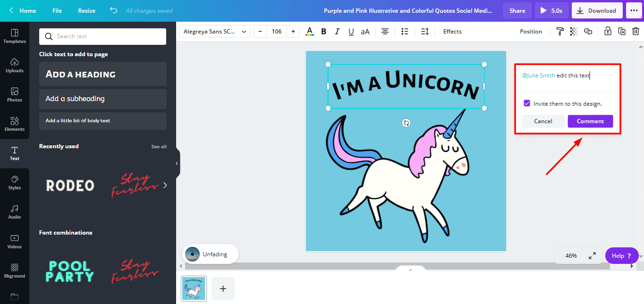Switch to the Elements tab in the sidebar

[x=15, y=124]
